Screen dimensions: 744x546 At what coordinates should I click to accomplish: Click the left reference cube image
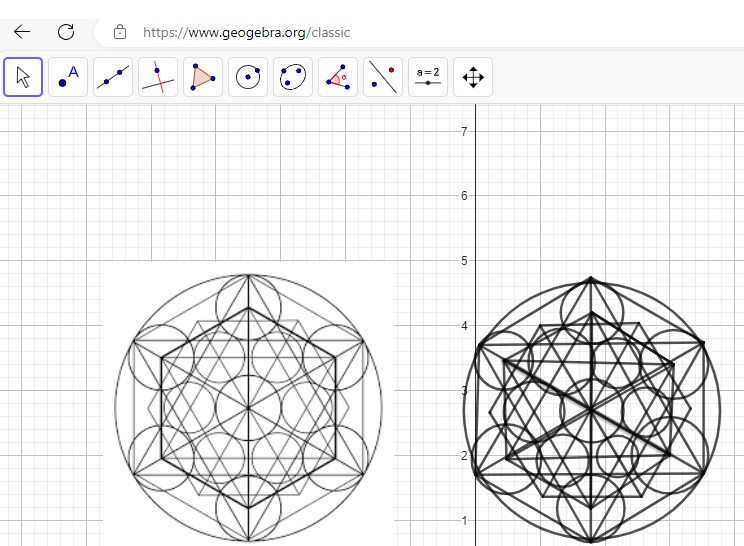coord(248,404)
